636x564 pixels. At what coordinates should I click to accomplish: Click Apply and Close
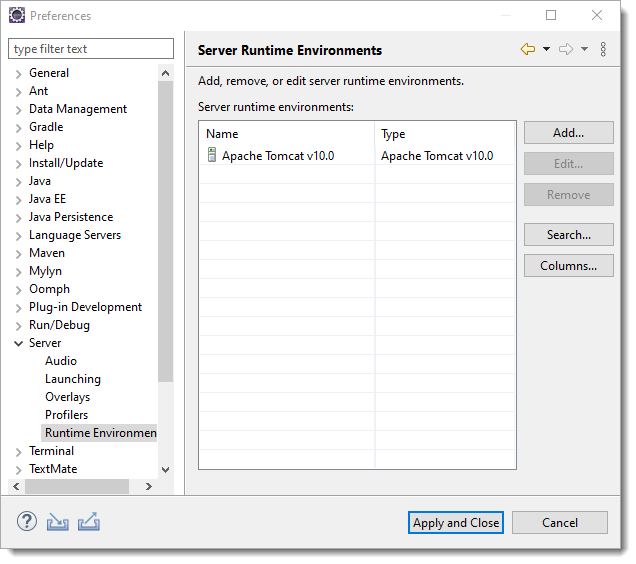click(456, 523)
